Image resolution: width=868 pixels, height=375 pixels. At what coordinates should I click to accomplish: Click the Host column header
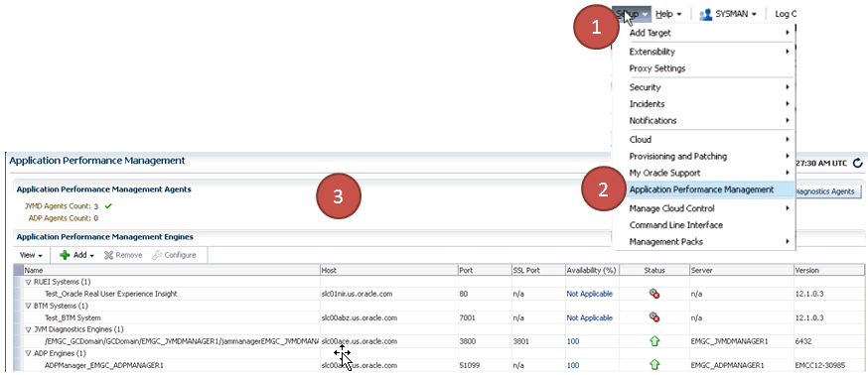click(x=389, y=271)
